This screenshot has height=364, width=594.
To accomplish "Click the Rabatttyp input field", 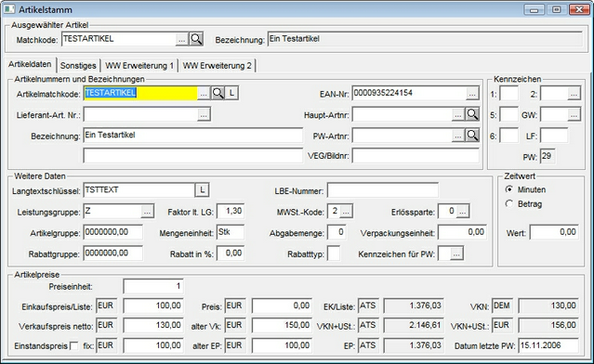I will (334, 253).
